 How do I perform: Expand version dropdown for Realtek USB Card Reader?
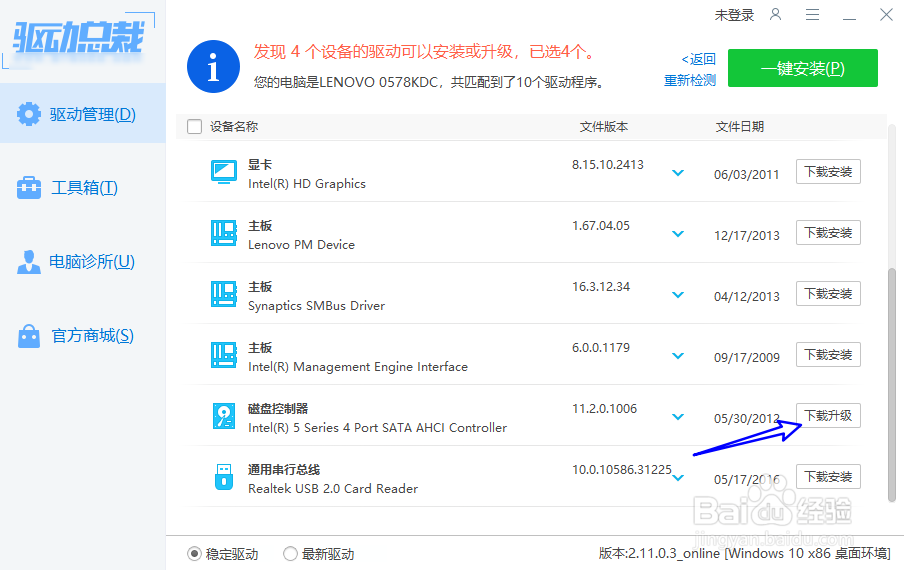point(678,477)
